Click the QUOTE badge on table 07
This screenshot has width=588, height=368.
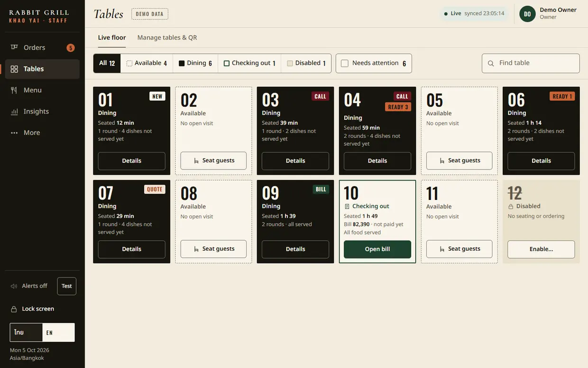coord(155,189)
